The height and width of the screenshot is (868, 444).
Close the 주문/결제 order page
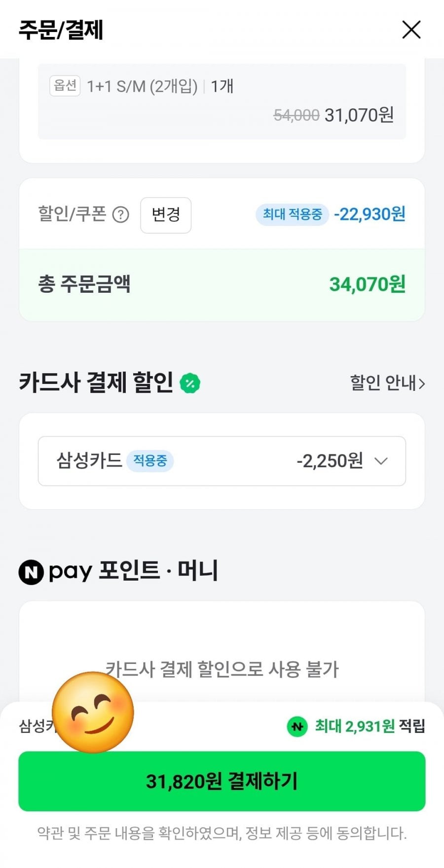point(411,30)
